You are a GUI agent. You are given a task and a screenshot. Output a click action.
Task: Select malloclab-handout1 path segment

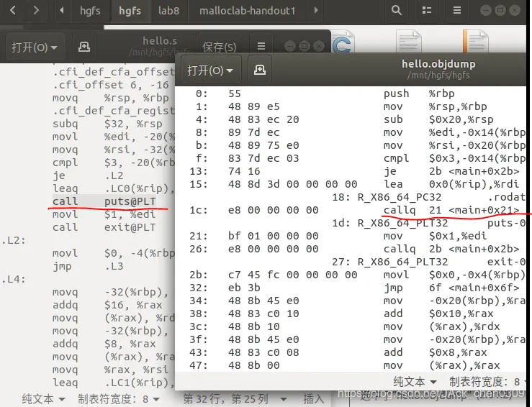248,11
